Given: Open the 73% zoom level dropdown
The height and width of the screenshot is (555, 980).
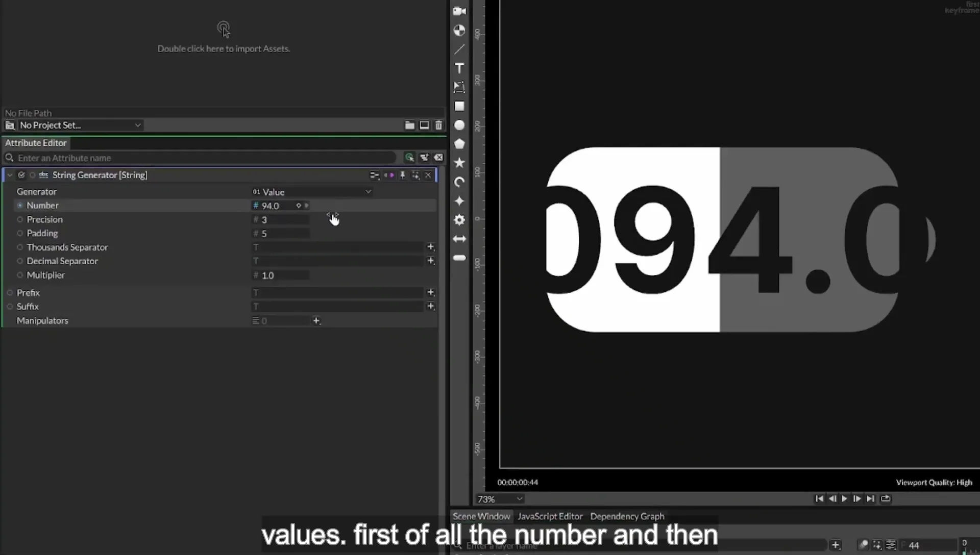Looking at the screenshot, I should pos(500,499).
